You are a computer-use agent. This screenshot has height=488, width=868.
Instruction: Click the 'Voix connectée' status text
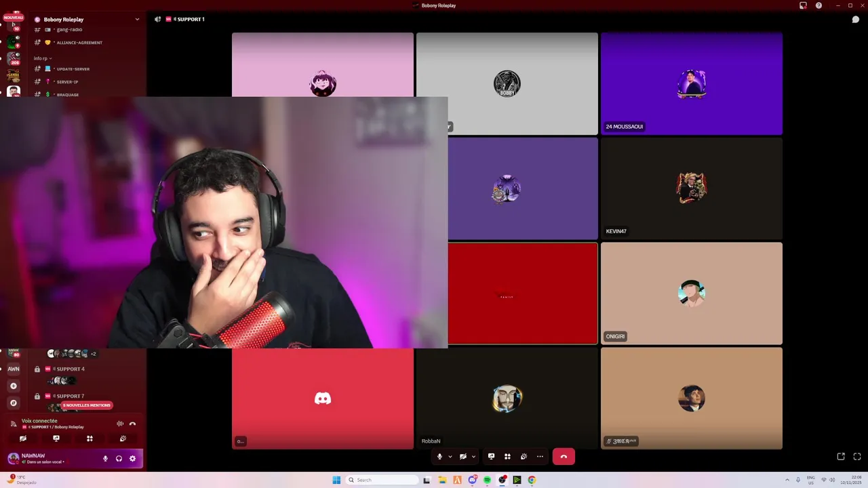point(39,421)
